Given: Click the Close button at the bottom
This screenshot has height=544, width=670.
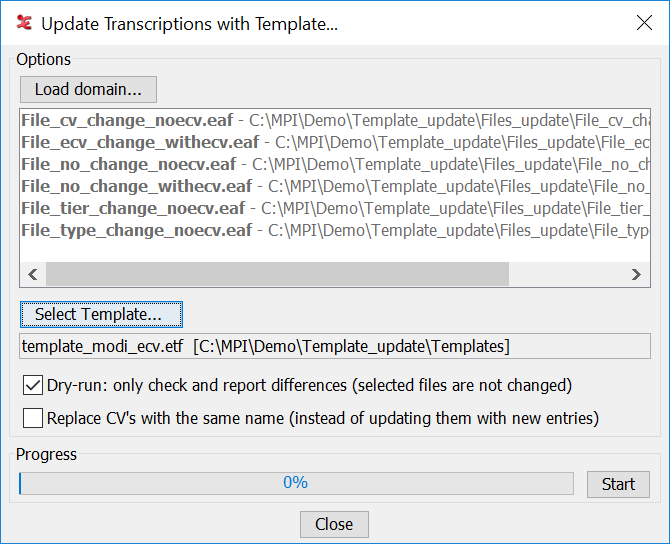Looking at the screenshot, I should tap(334, 524).
